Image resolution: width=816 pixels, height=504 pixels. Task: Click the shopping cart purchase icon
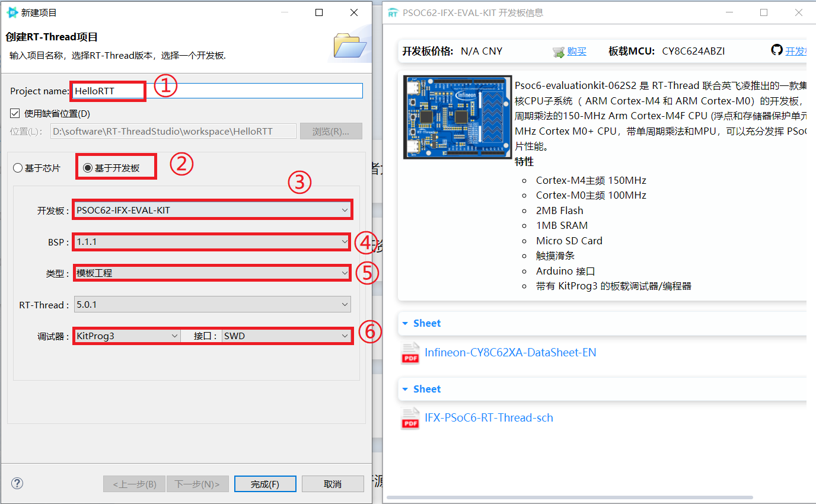pyautogui.click(x=559, y=52)
